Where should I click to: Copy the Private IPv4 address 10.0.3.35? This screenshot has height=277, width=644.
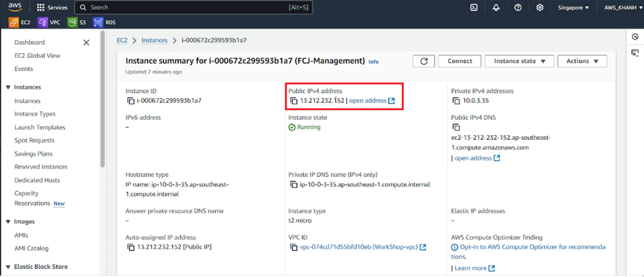[x=456, y=101]
